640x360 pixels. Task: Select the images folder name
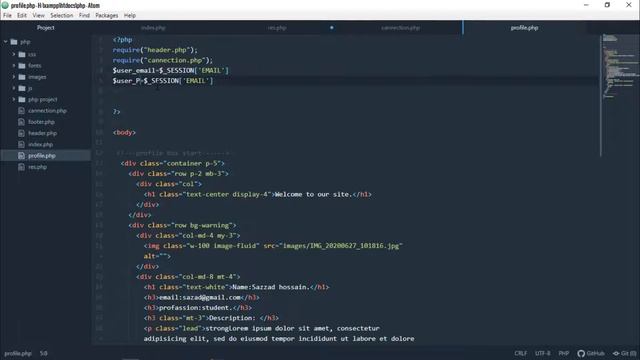(x=37, y=77)
